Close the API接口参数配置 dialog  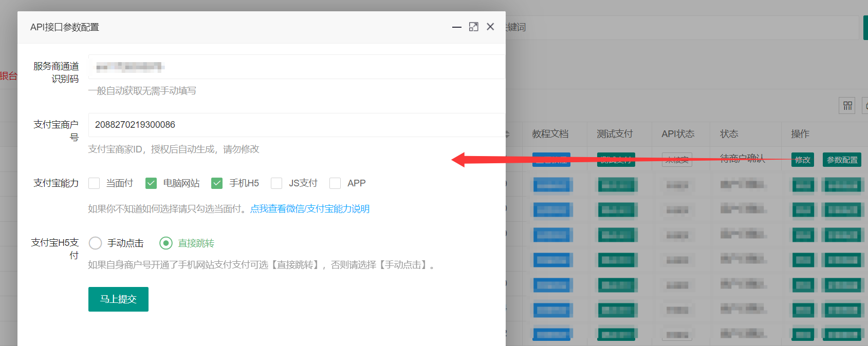coord(490,27)
